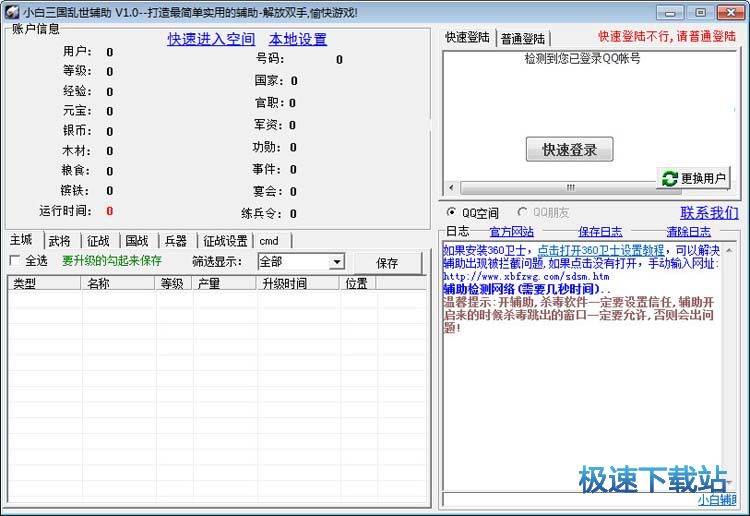Click the 保存 button

pyautogui.click(x=387, y=262)
